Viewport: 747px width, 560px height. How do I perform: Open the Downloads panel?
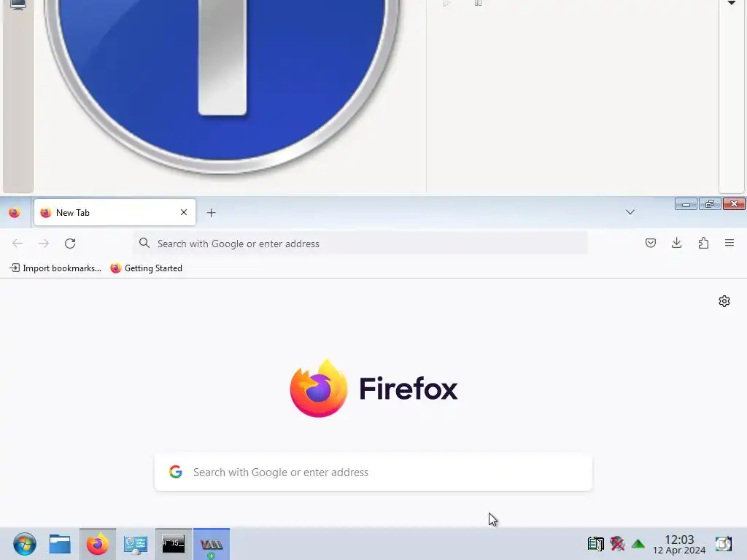coord(676,243)
